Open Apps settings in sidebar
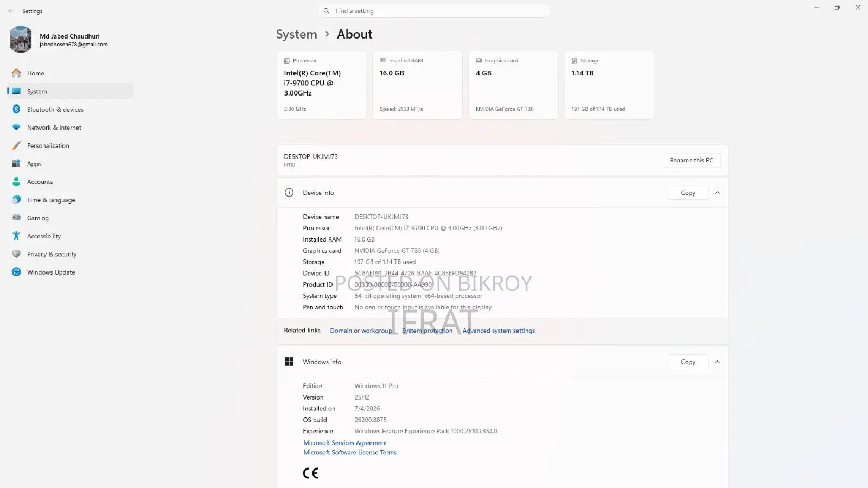 (x=71, y=164)
